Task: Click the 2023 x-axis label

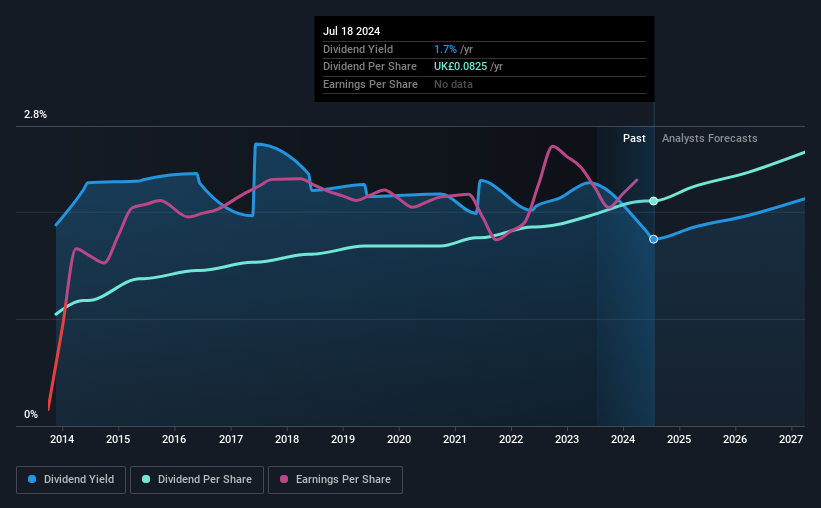Action: coord(567,439)
